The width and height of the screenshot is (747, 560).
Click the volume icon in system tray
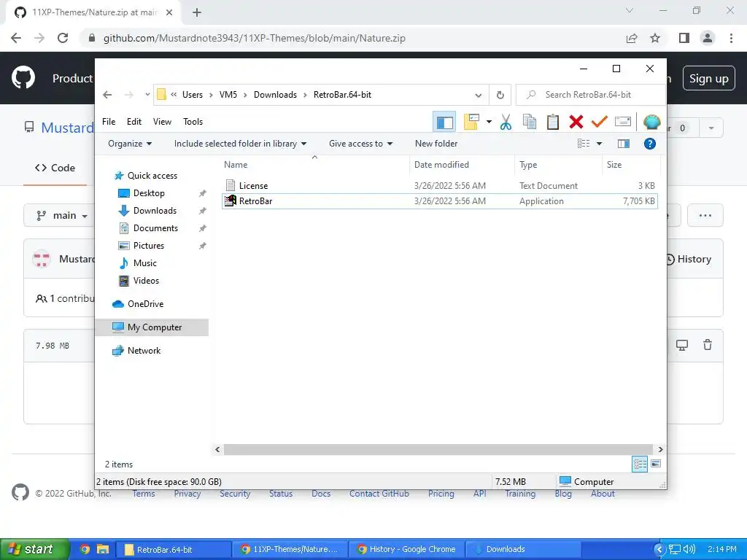coord(689,549)
